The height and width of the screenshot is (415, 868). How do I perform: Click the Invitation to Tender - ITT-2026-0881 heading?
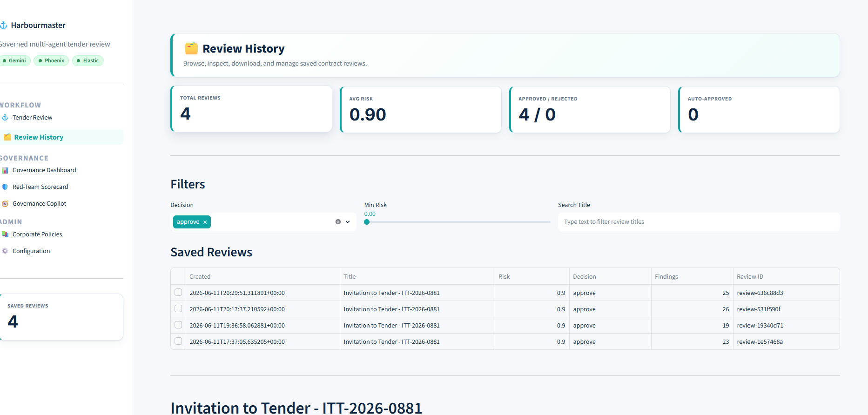[x=296, y=408]
